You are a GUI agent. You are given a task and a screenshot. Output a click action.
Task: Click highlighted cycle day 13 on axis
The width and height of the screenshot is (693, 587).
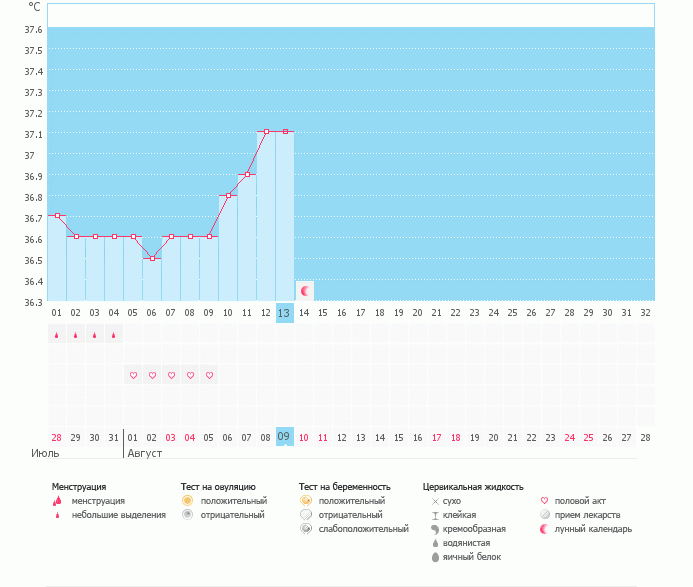(284, 313)
